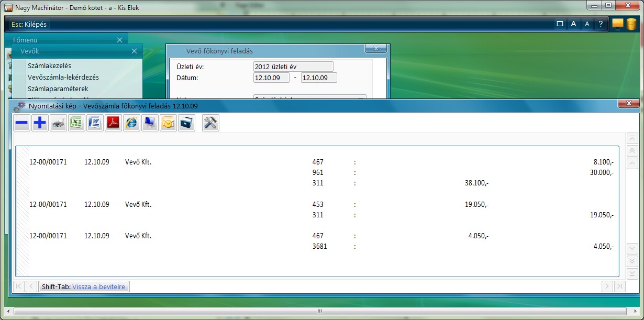This screenshot has height=320, width=644.
Task: Click left arrow of bottom horizontal scrollbar
Action: [8, 311]
